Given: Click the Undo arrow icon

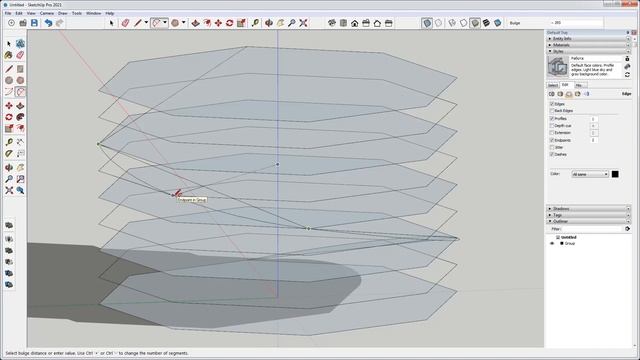Looking at the screenshot, I should coord(48,23).
